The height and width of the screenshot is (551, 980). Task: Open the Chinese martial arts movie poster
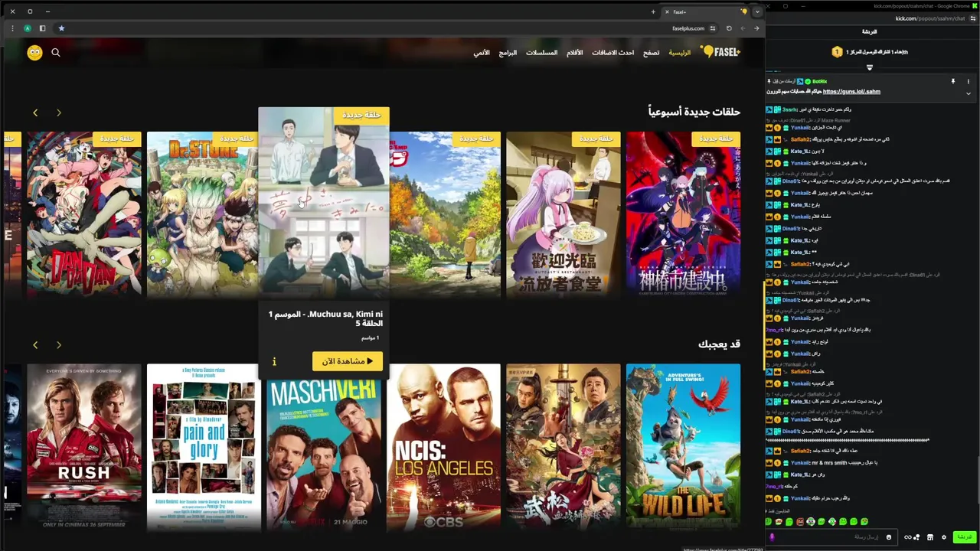(x=563, y=446)
